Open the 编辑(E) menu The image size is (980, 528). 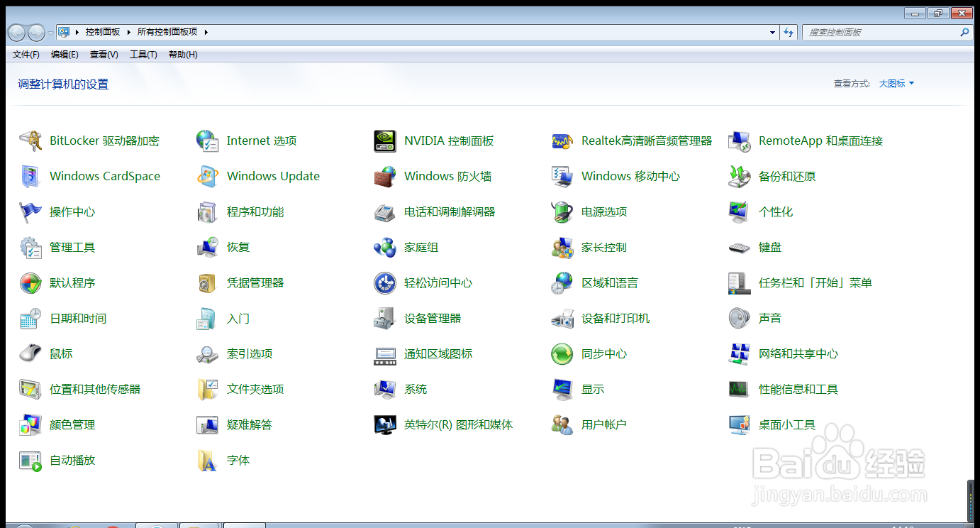65,55
